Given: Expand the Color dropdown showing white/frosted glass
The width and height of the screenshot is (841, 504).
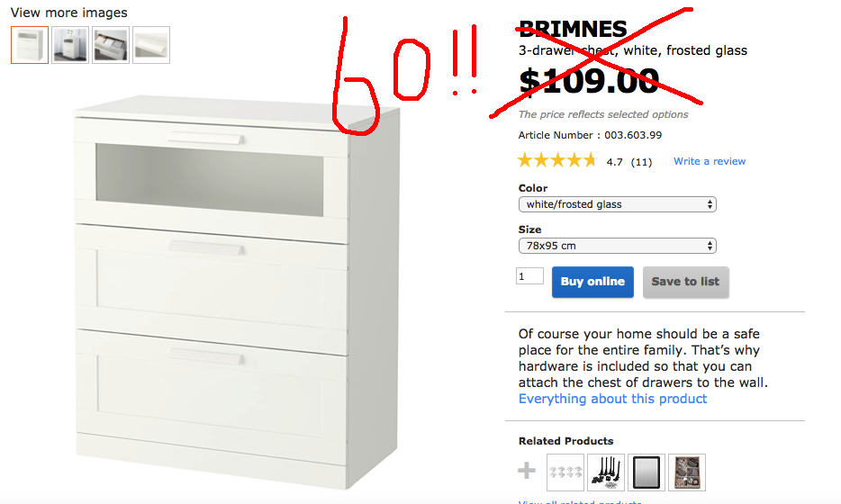Looking at the screenshot, I should [618, 204].
